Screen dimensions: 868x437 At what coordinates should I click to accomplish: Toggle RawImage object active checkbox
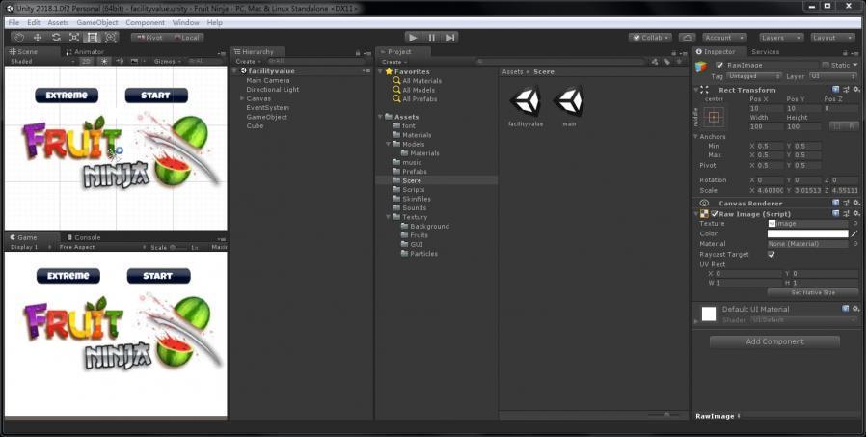[x=719, y=65]
